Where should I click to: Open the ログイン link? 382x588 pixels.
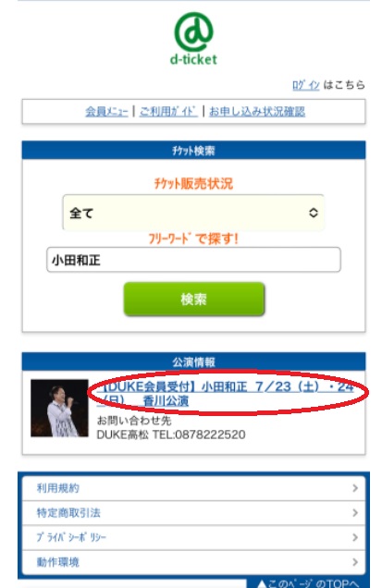click(306, 85)
